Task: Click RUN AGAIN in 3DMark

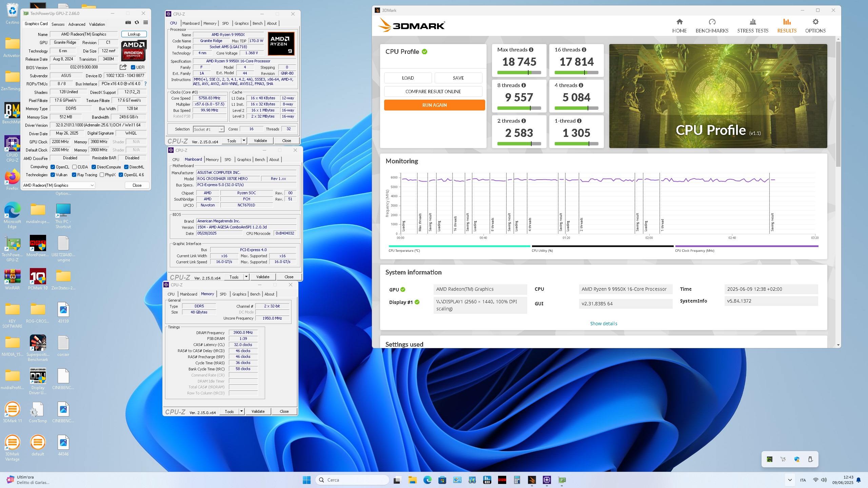Action: coord(434,105)
